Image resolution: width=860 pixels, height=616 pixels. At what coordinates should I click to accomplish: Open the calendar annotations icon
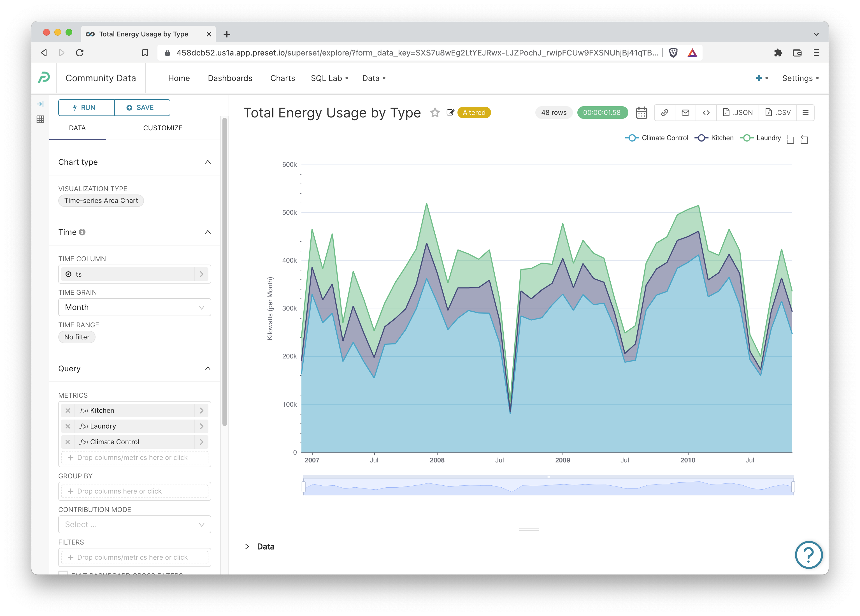pos(641,113)
